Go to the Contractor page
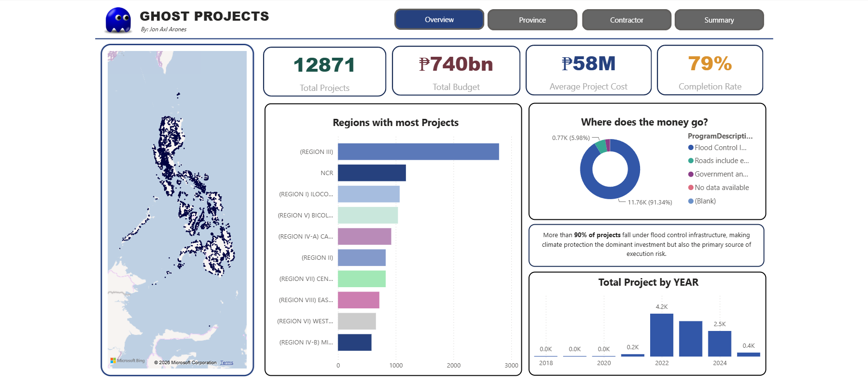Screen dimensions: 868x381 pos(627,20)
